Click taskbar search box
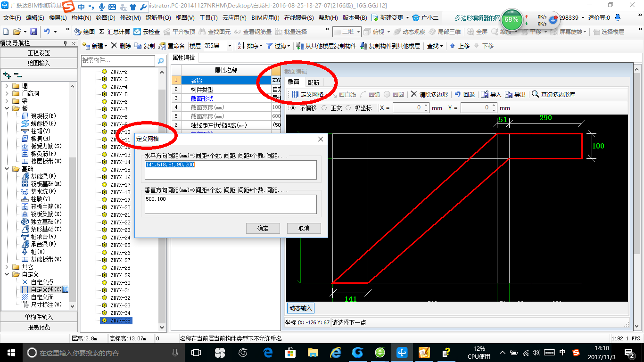This screenshot has width=644, height=362. 104,352
